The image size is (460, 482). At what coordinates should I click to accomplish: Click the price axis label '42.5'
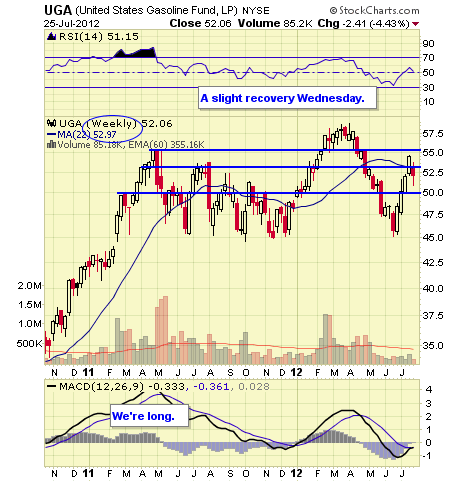pos(433,263)
